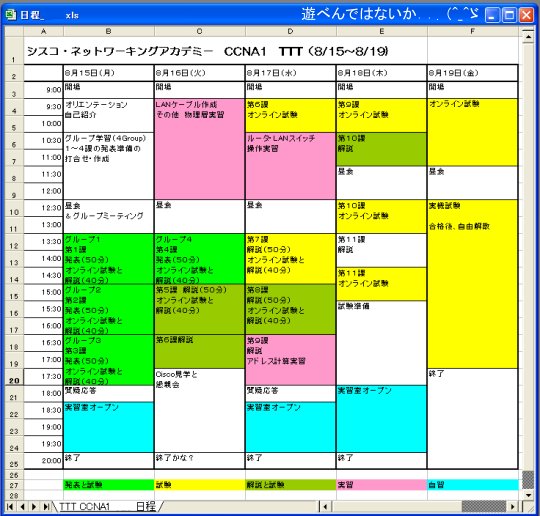This screenshot has height=516, width=540.
Task: Minimize the workbook window
Action: coord(492,15)
